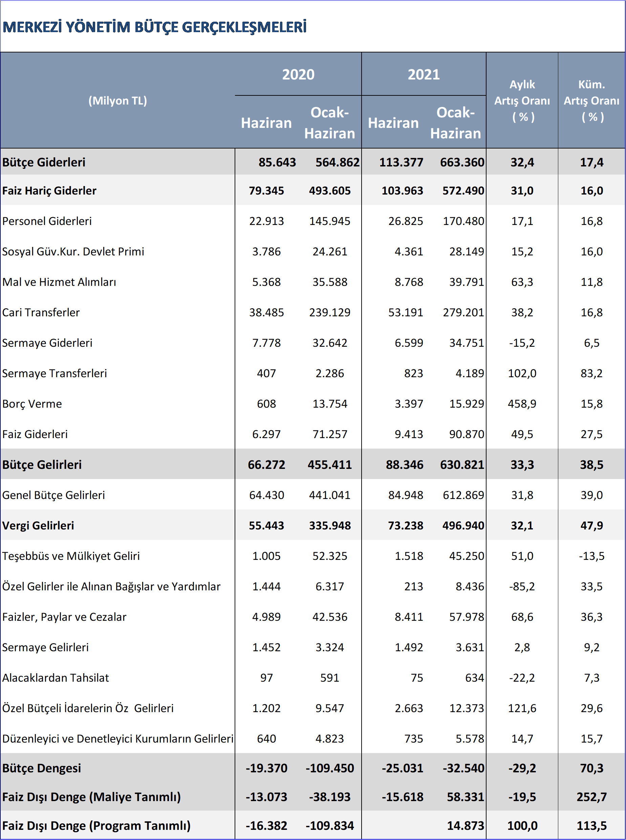This screenshot has height=840, width=626.
Task: Click value -85,2 in Özel Gelirler row
Action: point(522,587)
